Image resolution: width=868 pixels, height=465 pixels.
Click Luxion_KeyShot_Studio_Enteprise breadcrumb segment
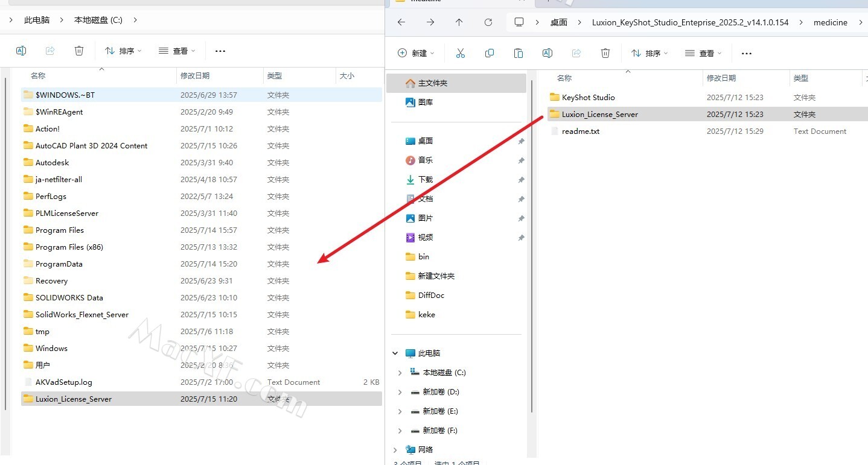click(x=690, y=22)
